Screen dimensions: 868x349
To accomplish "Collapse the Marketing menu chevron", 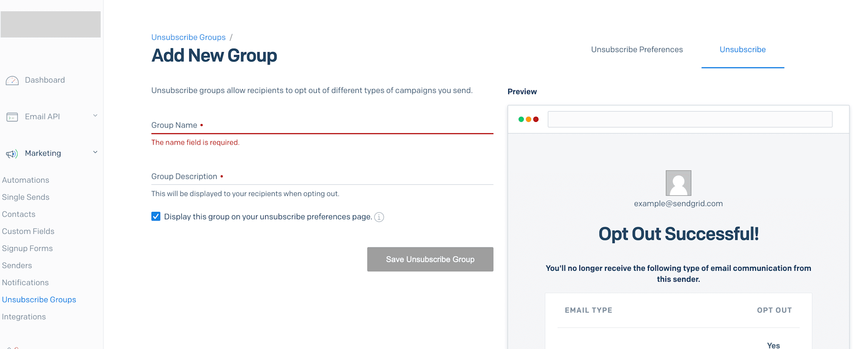I will click(95, 152).
